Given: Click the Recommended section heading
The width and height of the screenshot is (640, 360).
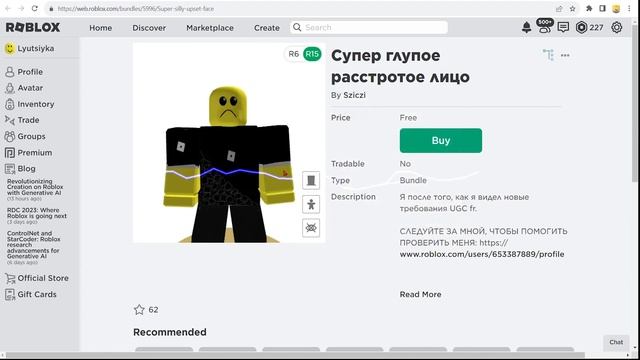Looking at the screenshot, I should click(x=170, y=332).
